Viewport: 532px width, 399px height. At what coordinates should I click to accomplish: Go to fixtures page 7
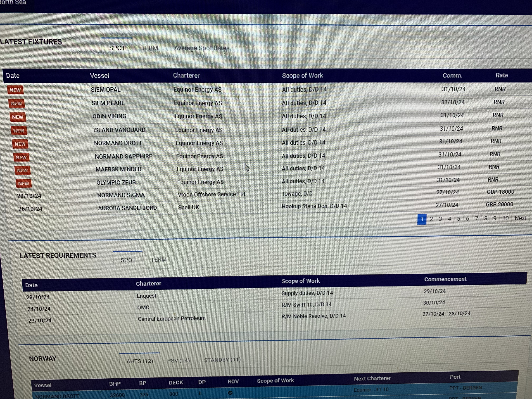[476, 218]
